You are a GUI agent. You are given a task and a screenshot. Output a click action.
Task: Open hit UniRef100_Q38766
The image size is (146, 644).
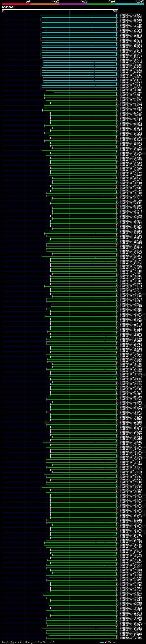pos(131,37)
